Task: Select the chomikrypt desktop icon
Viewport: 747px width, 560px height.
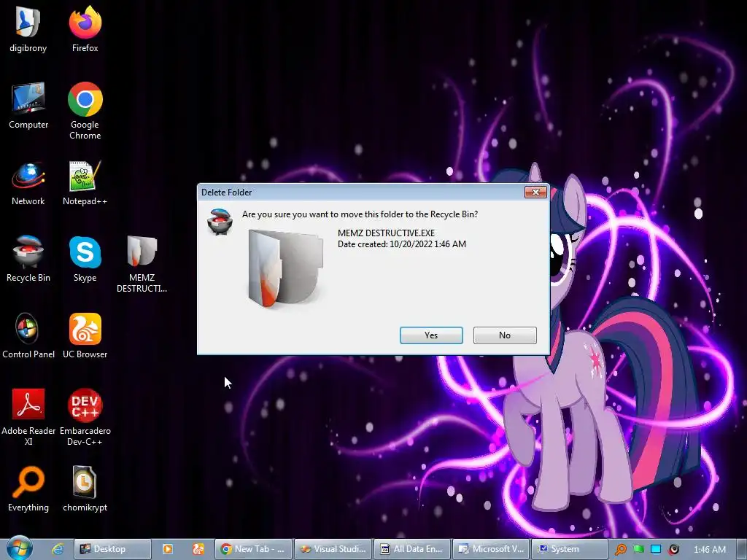Action: point(85,489)
